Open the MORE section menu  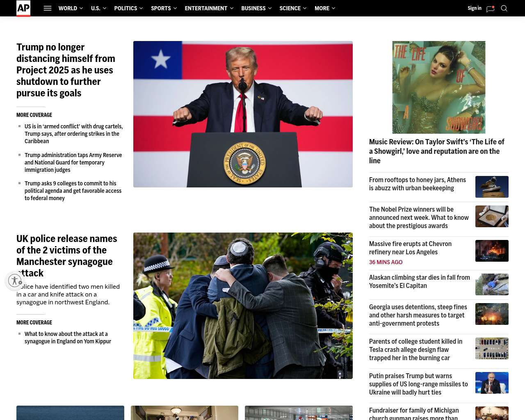click(x=322, y=8)
